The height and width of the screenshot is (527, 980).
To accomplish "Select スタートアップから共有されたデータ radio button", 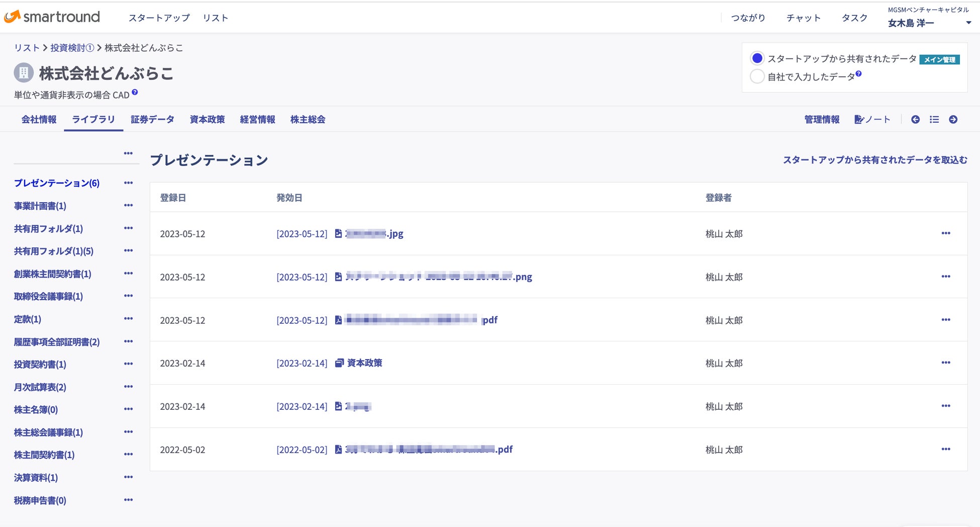I will [x=757, y=58].
